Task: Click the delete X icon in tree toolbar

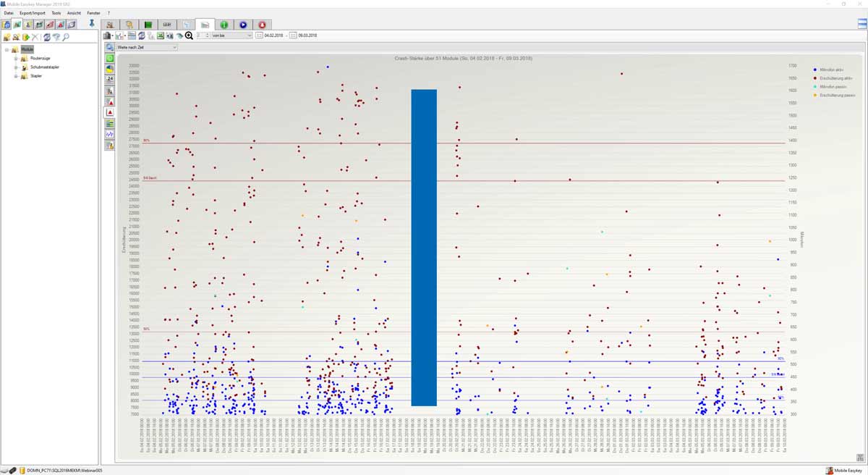Action: (35, 37)
